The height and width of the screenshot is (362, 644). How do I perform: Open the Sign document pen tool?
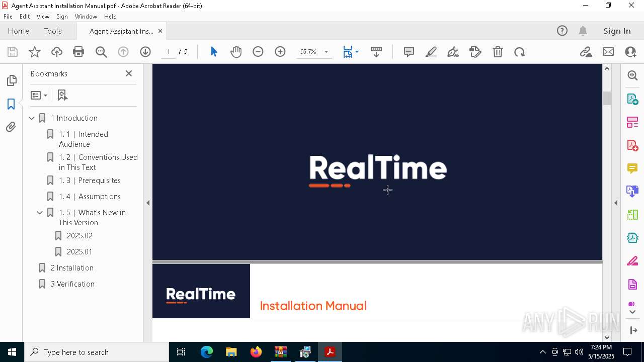pyautogui.click(x=453, y=52)
